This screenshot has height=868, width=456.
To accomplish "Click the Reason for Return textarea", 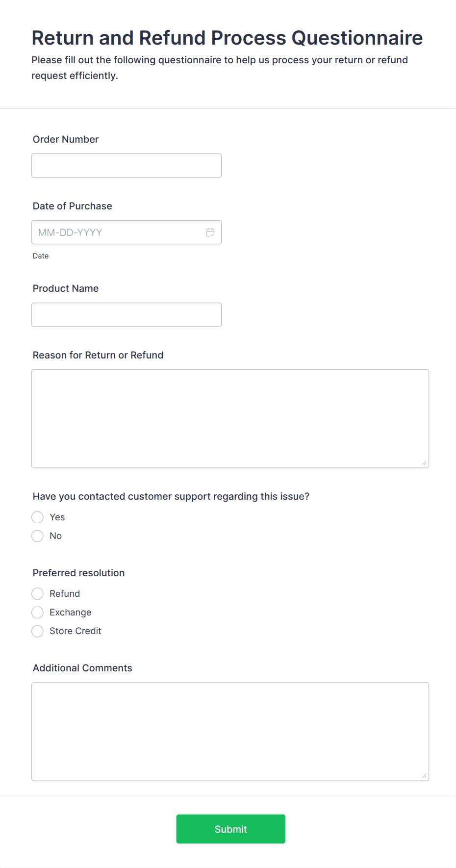I will [229, 418].
